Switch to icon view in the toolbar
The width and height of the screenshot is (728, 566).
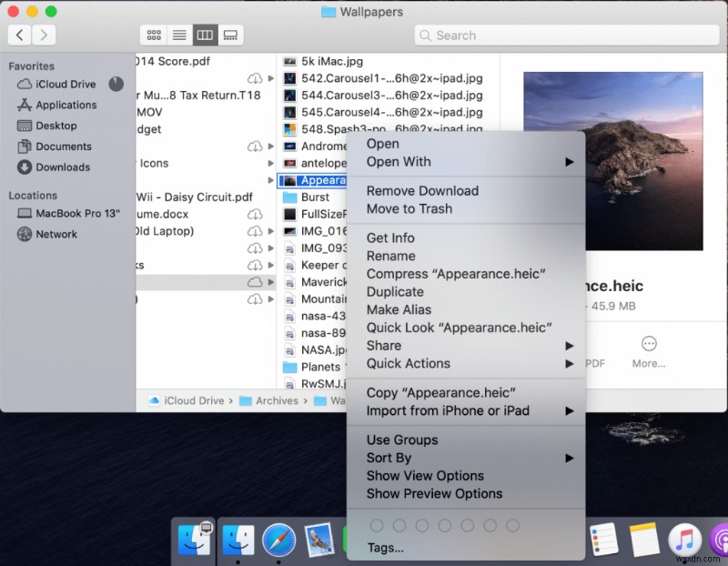click(x=153, y=35)
